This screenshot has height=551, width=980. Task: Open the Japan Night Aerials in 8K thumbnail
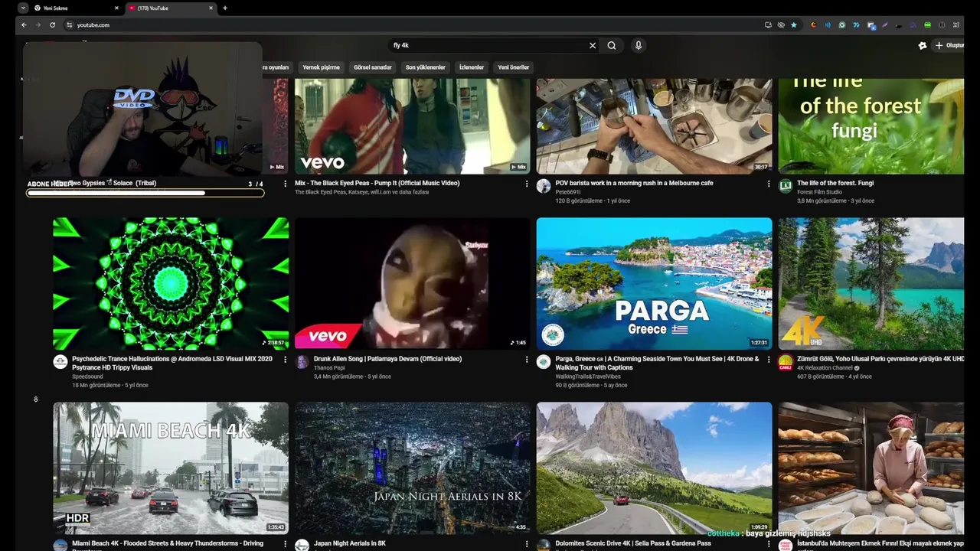pyautogui.click(x=412, y=468)
